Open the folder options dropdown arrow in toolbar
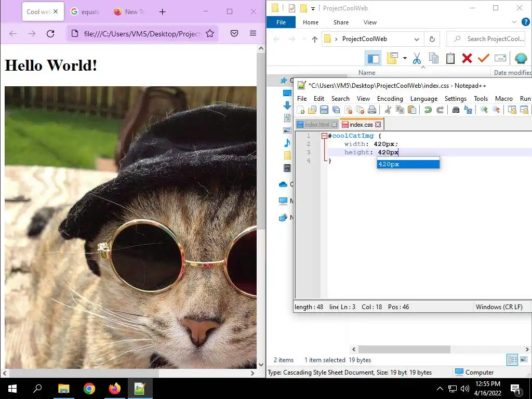Image resolution: width=532 pixels, height=399 pixels. 405,58
